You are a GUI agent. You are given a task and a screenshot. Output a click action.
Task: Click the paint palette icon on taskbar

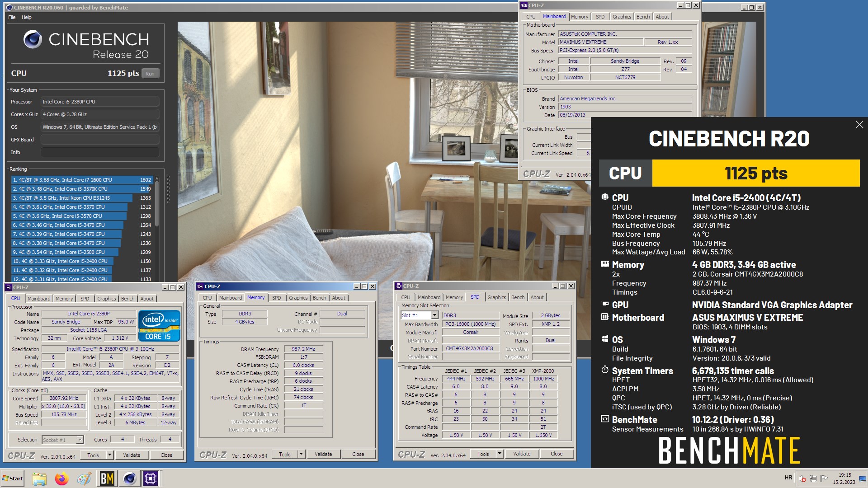(84, 479)
